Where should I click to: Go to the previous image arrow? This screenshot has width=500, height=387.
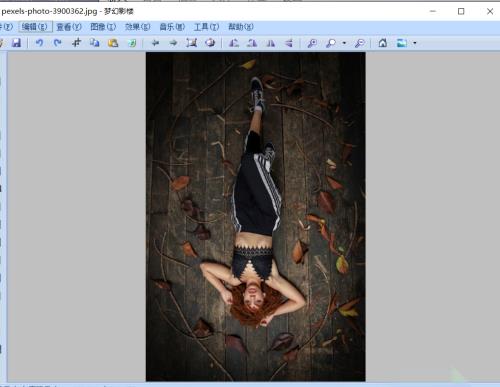[155, 43]
